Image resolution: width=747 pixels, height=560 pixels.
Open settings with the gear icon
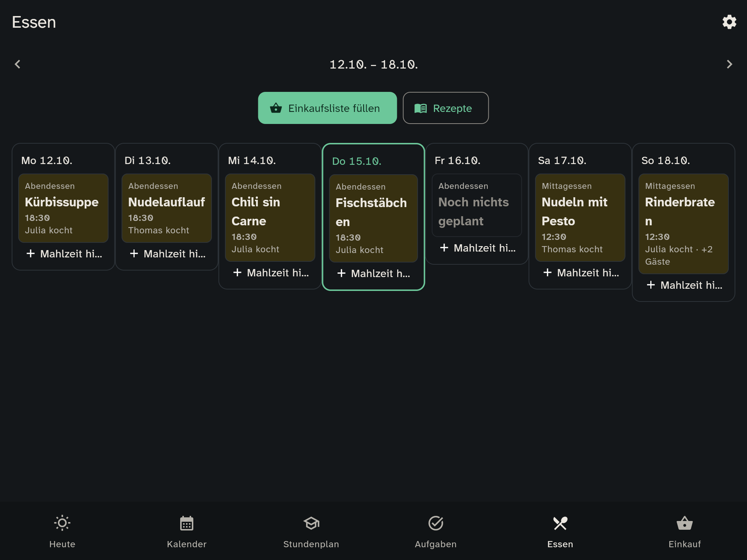729,22
